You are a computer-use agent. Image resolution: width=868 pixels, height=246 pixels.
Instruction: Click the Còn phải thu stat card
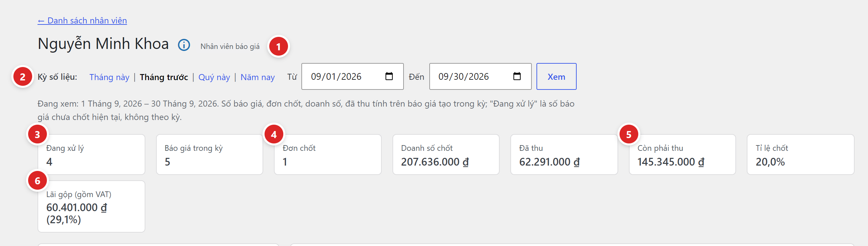point(682,155)
